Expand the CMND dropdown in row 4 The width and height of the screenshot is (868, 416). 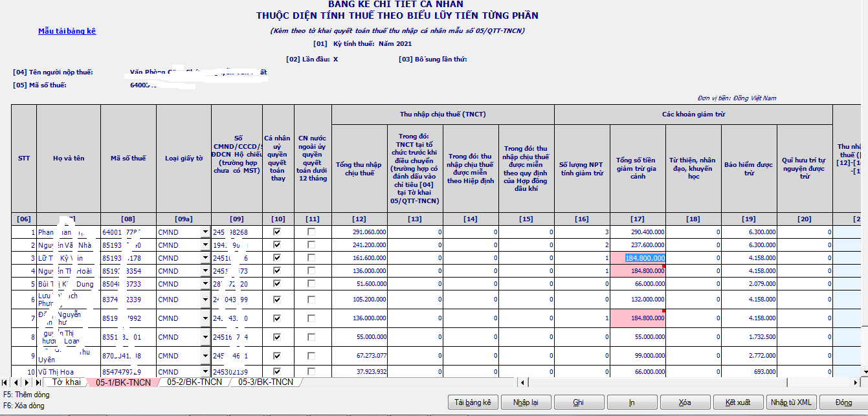(x=205, y=271)
